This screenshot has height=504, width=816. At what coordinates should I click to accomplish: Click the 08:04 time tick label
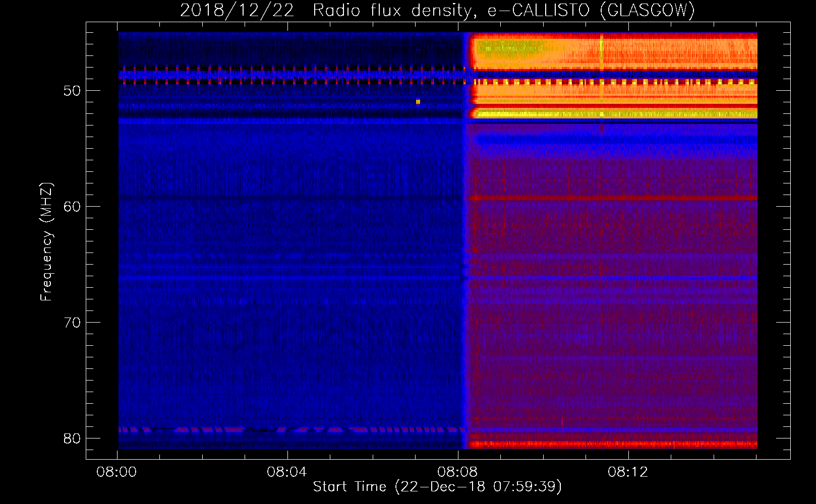287,472
